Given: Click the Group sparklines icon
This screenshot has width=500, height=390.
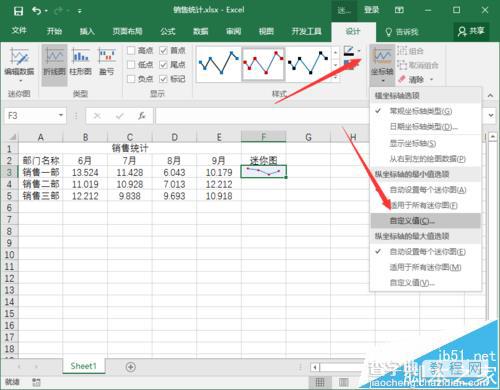Looking at the screenshot, I should [402, 51].
